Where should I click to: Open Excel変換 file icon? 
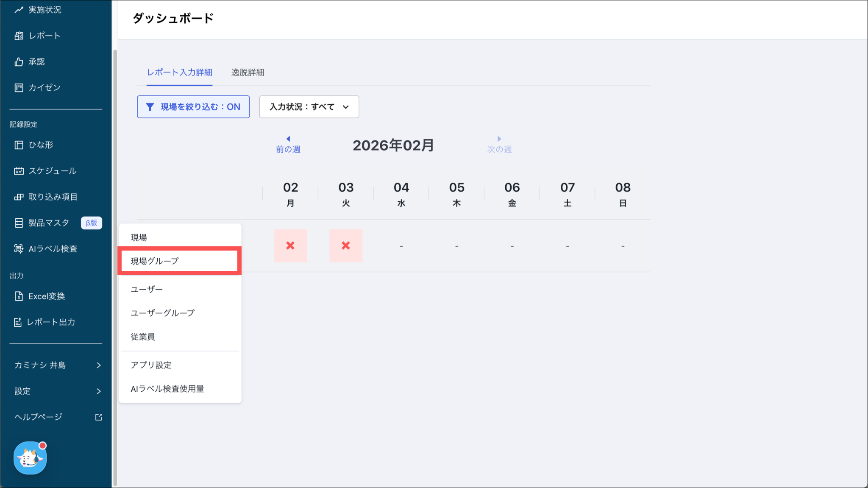(19, 296)
